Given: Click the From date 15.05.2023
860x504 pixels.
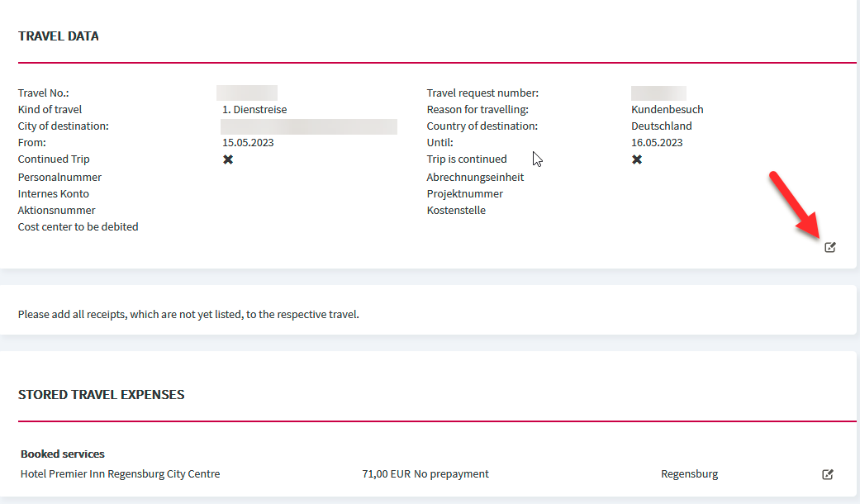Looking at the screenshot, I should pyautogui.click(x=248, y=143).
